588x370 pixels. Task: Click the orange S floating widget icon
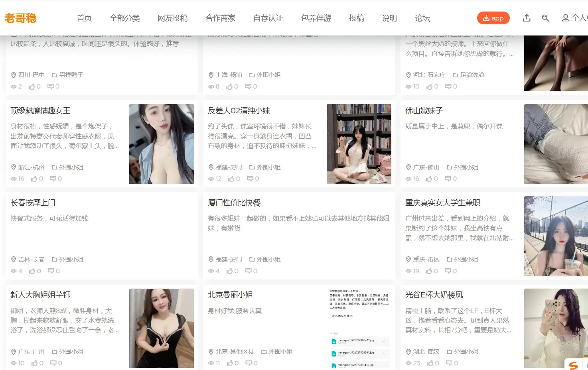click(x=573, y=365)
